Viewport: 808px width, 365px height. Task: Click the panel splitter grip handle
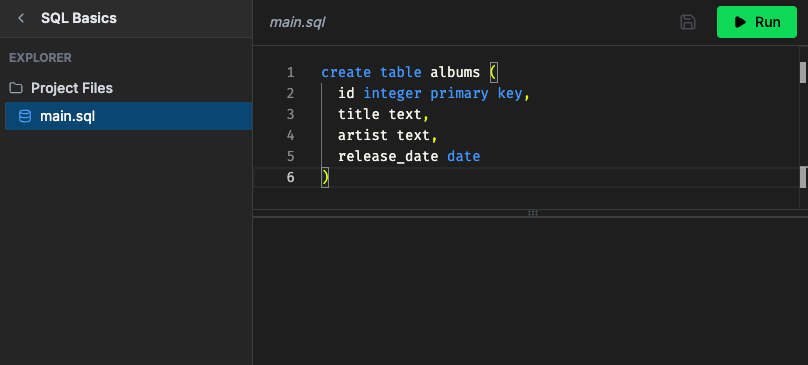[x=533, y=213]
